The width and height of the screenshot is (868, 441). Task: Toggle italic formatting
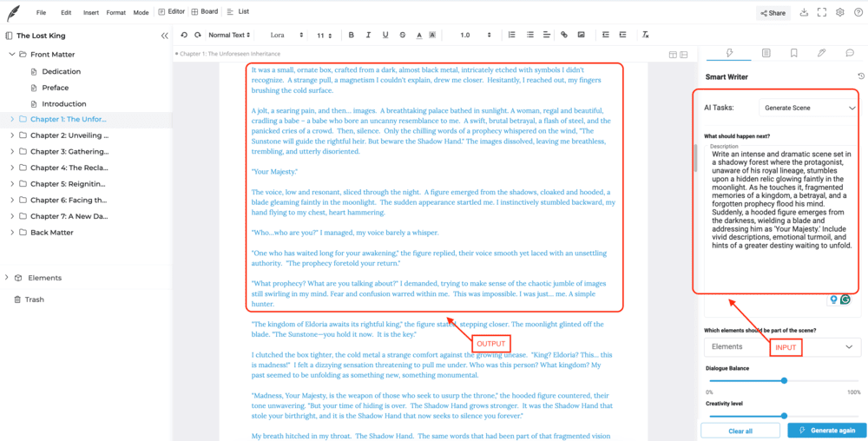[x=368, y=35]
